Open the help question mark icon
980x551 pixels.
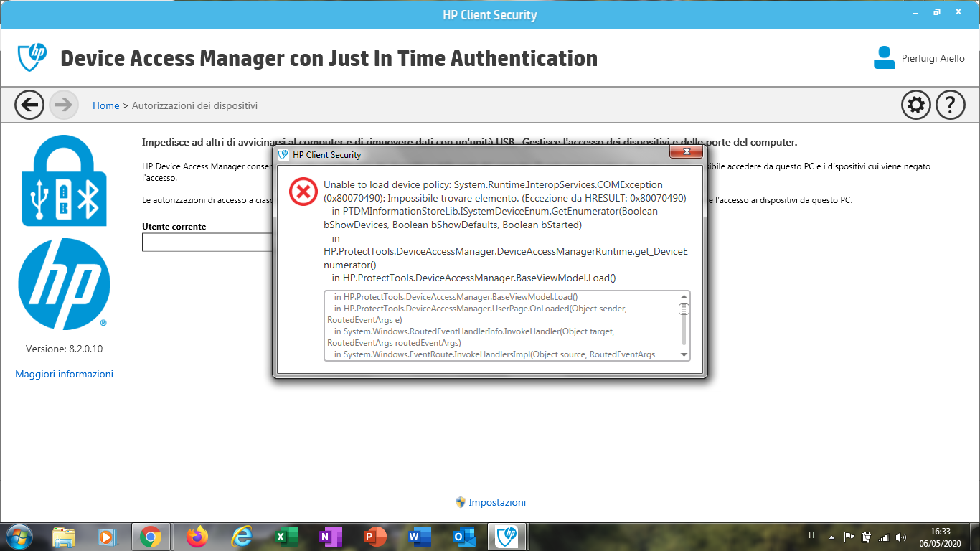click(950, 105)
